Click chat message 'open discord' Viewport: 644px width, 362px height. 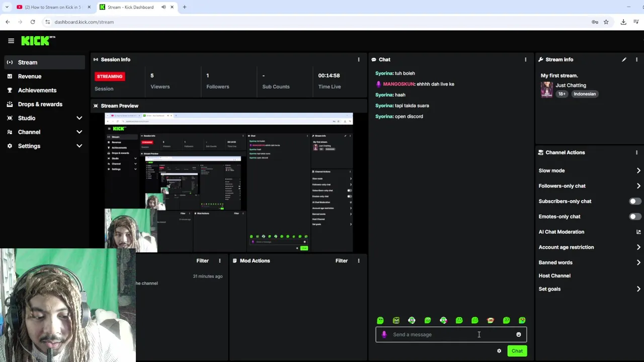pyautogui.click(x=409, y=116)
